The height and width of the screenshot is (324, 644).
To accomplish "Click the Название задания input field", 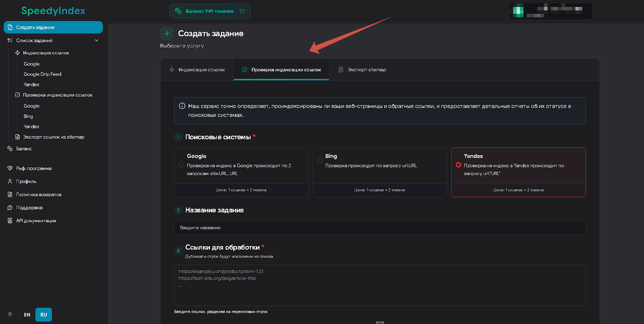I will [x=379, y=228].
